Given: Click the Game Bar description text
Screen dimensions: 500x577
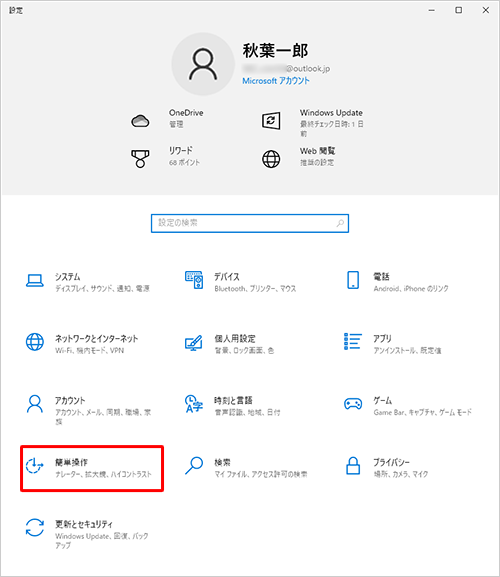Looking at the screenshot, I should 423,412.
